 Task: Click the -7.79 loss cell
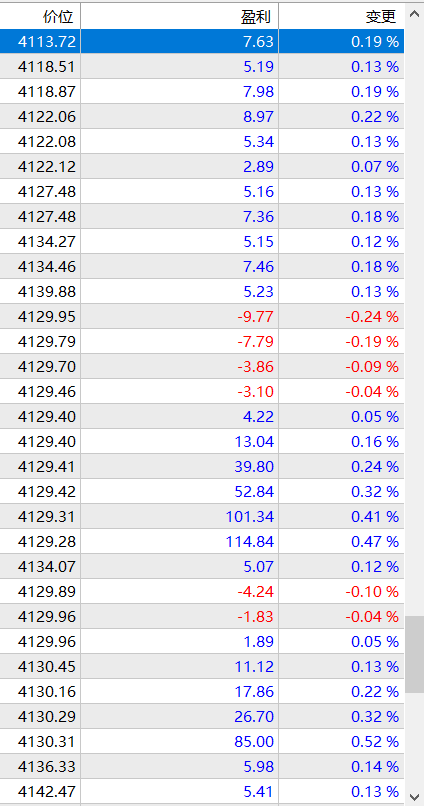(179, 341)
